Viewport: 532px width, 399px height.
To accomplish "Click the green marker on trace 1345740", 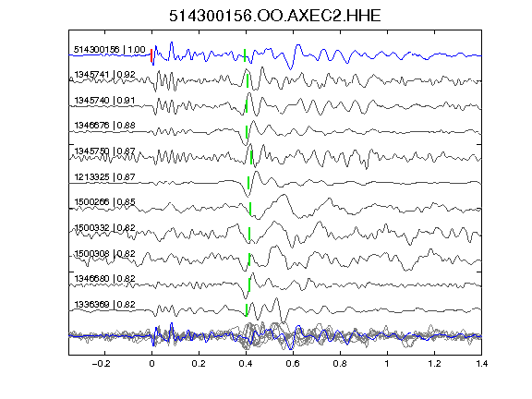I will coord(247,106).
